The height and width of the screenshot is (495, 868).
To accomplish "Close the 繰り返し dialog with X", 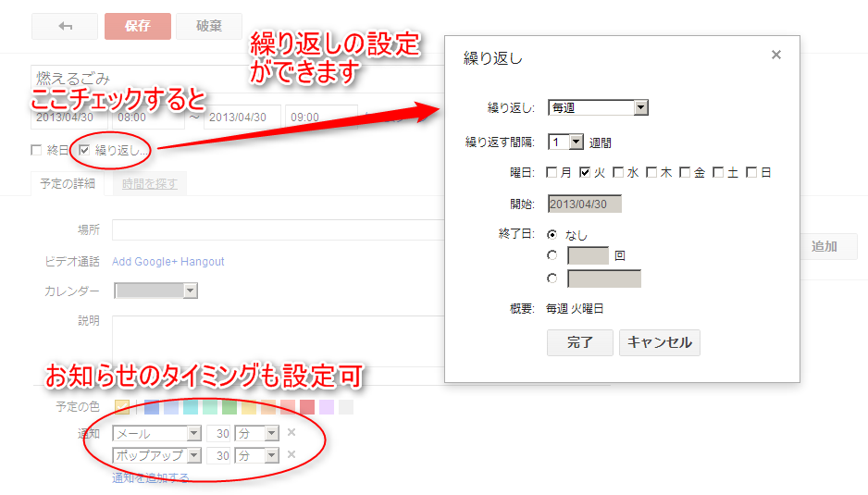I will 775,56.
